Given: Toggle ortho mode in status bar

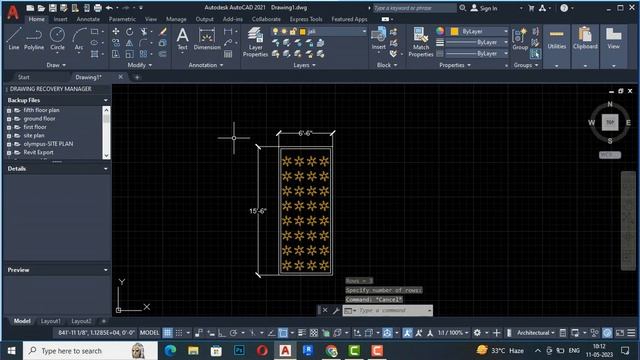Looking at the screenshot, I should click(x=222, y=333).
